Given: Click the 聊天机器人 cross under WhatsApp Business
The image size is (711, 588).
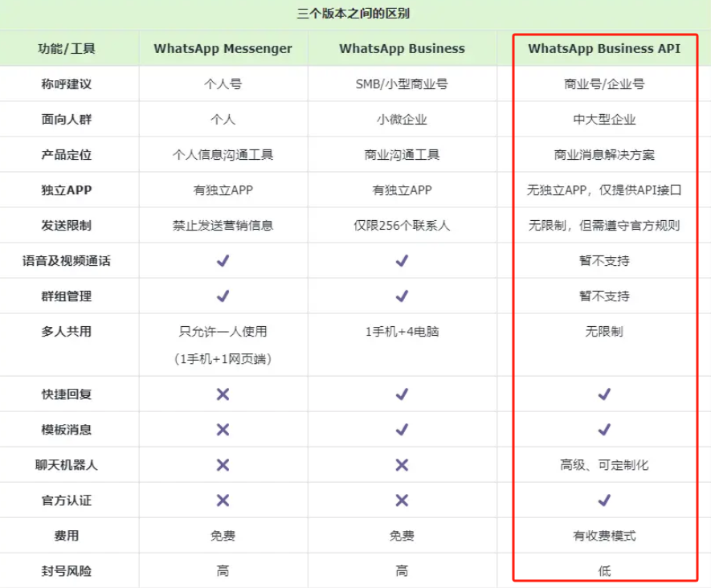Looking at the screenshot, I should 402,465.
